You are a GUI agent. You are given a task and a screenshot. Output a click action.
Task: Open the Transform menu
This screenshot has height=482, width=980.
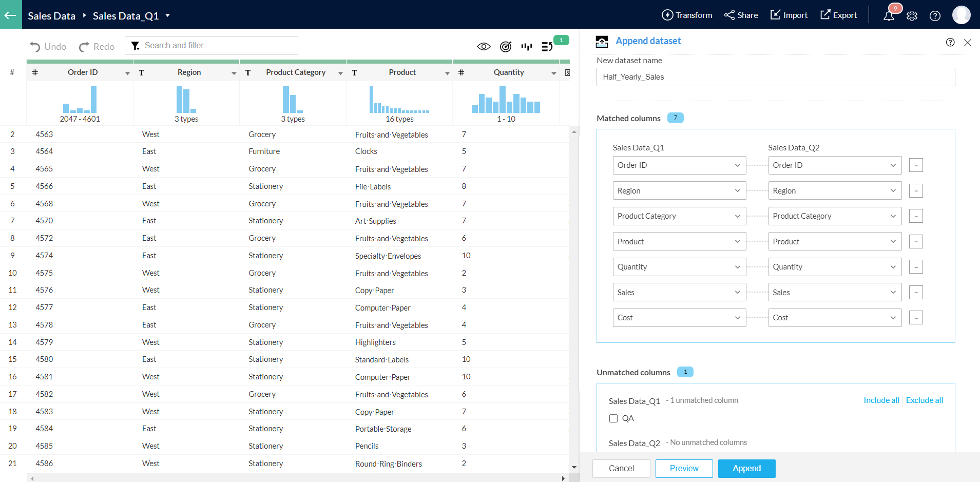[687, 15]
